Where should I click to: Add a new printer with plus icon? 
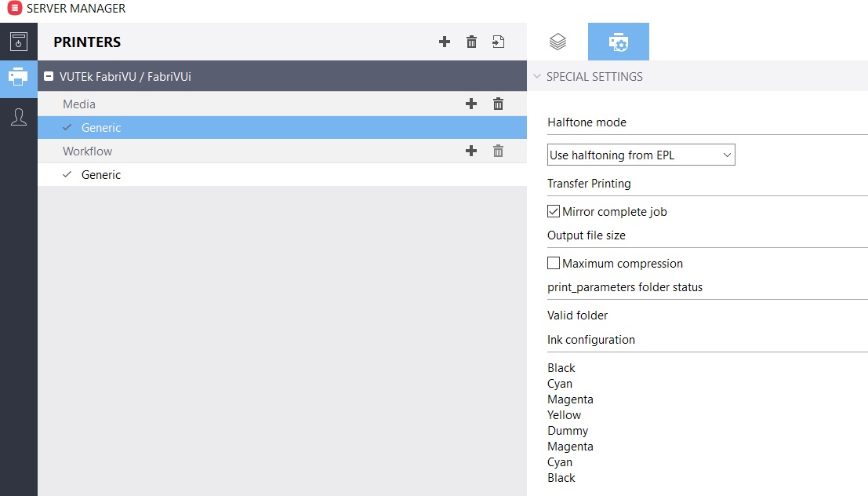pos(445,42)
